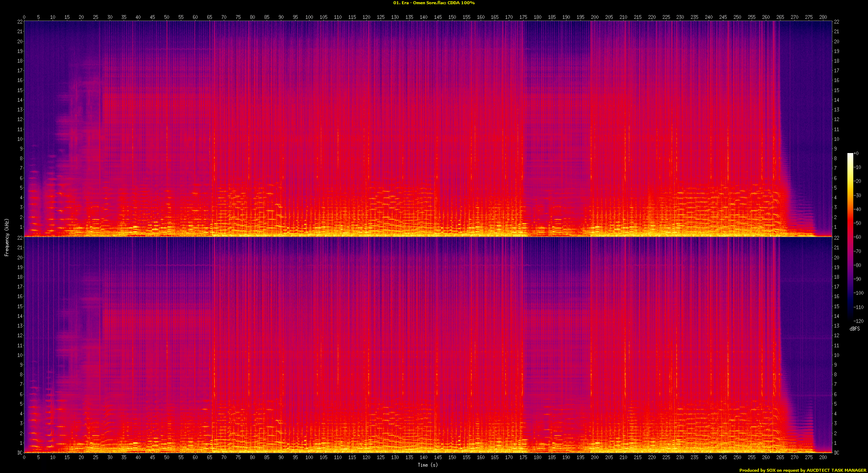Click the 15 kHz label left of lower channel

(19, 307)
